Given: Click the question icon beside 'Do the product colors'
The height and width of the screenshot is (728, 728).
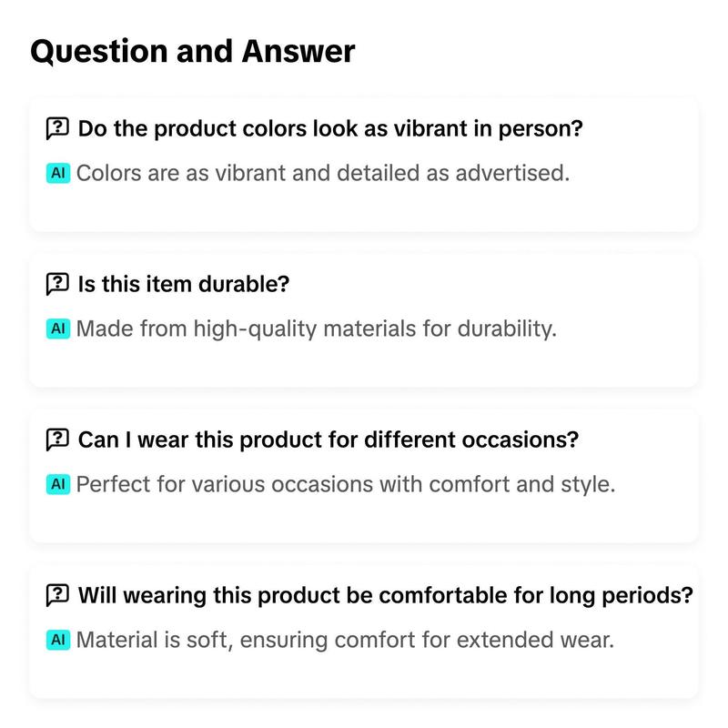Looking at the screenshot, I should 57,128.
